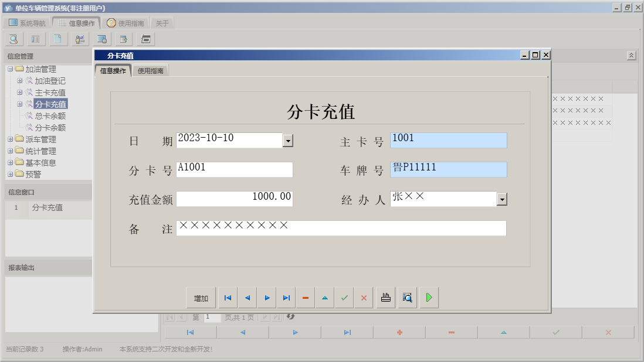Select the search toolbar icon

13,39
